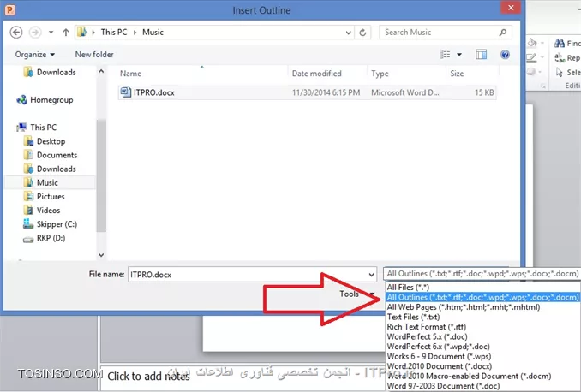581x392 pixels.
Task: Click the RKP (D:) drive icon
Action: pos(28,239)
